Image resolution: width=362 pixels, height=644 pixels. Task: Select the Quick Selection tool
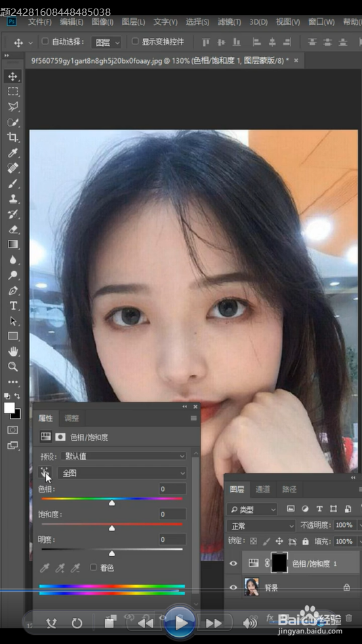tap(12, 122)
